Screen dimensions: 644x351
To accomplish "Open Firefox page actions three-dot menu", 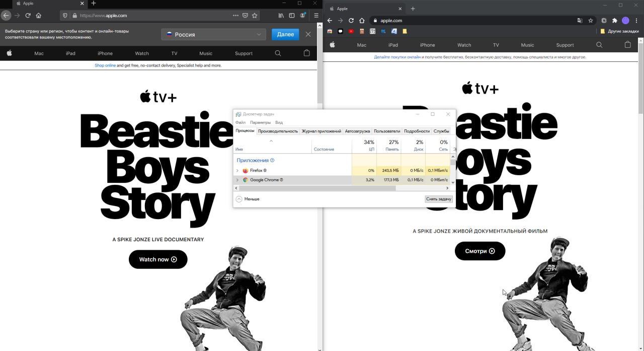I will coord(235,16).
